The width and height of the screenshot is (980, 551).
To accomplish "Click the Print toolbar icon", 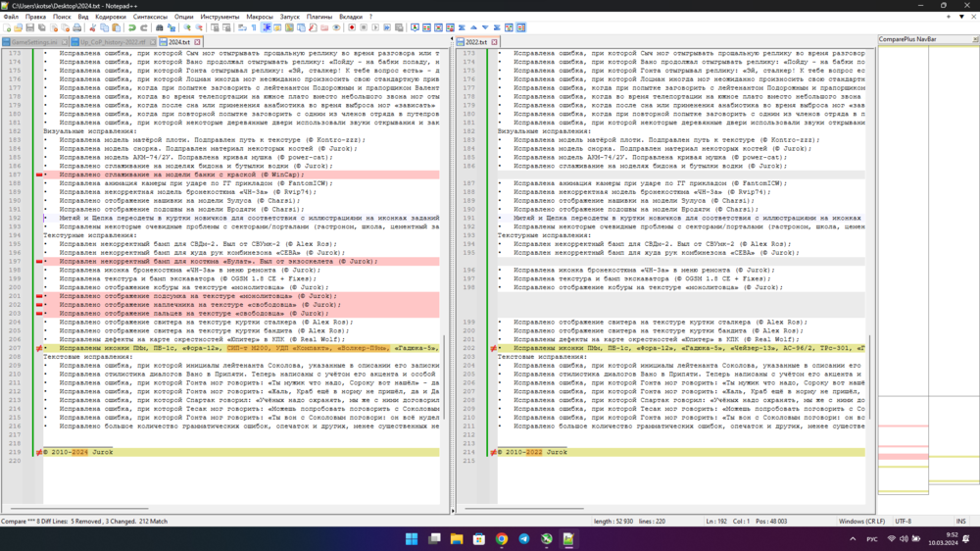I will tap(78, 27).
